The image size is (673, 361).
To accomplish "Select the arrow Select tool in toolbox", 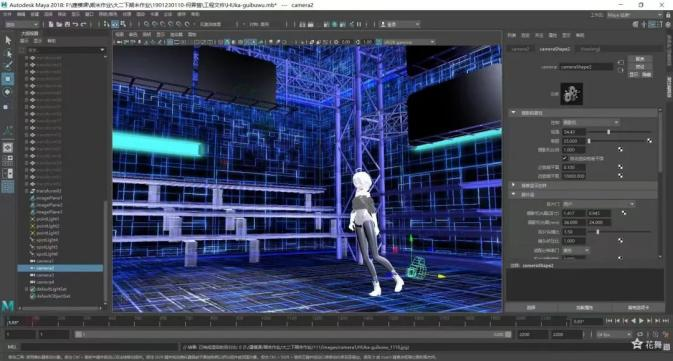I will pos(8,40).
